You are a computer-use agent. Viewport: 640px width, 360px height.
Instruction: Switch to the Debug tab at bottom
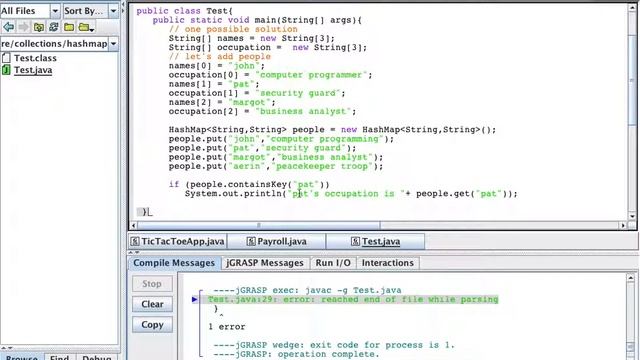coord(97,358)
